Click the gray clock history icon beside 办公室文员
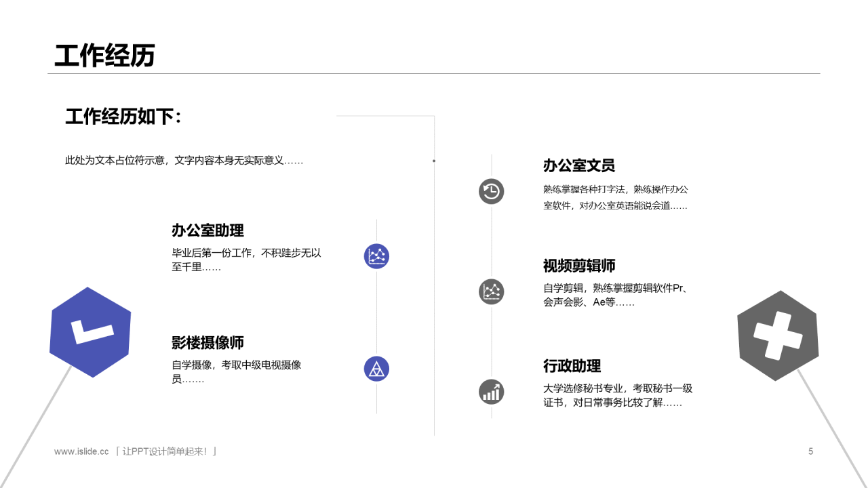The image size is (868, 488). click(492, 191)
